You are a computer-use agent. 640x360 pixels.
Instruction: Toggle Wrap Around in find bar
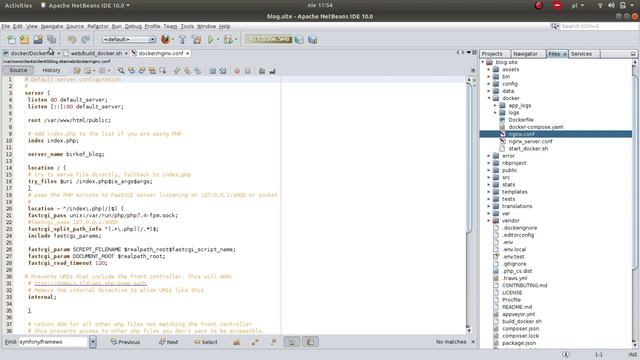coord(310,342)
